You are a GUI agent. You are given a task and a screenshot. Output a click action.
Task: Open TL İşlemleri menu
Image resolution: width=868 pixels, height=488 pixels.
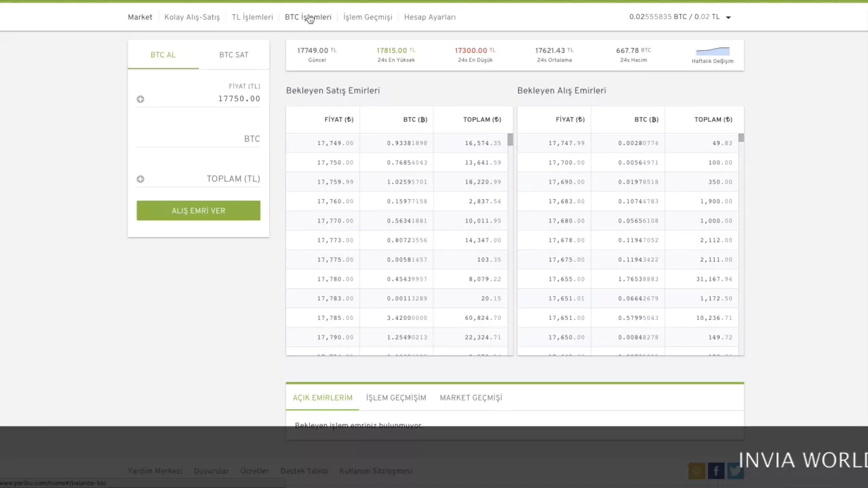pyautogui.click(x=252, y=17)
